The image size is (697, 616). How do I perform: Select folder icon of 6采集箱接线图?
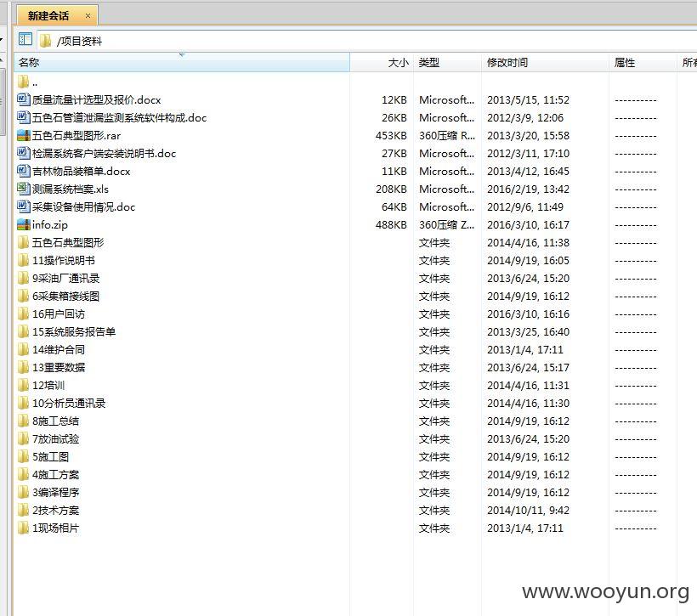coord(23,296)
